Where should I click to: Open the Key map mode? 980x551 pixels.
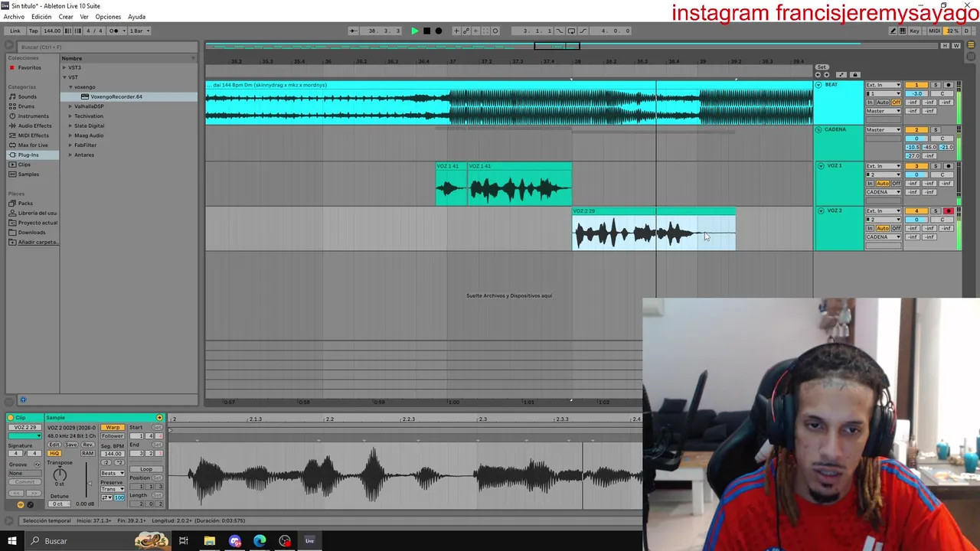(x=914, y=31)
